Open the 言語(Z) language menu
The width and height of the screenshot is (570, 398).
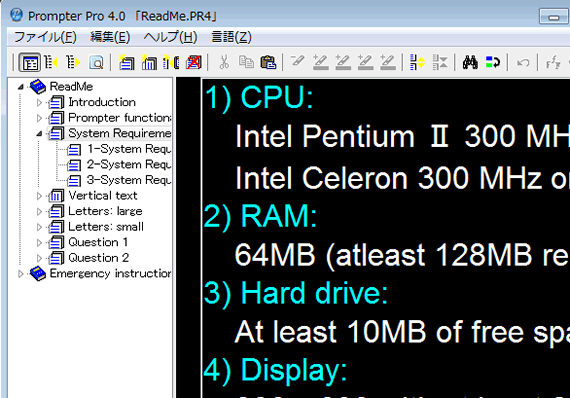point(231,37)
